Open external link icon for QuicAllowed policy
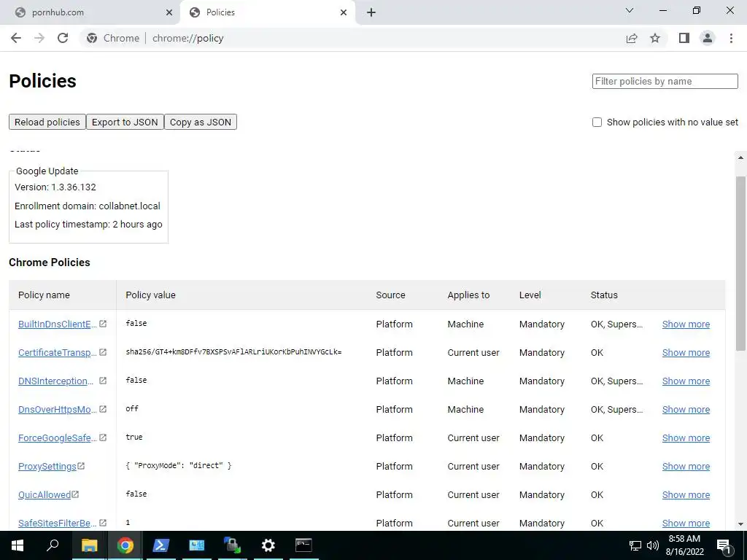This screenshot has height=560, width=747. pyautogui.click(x=75, y=495)
